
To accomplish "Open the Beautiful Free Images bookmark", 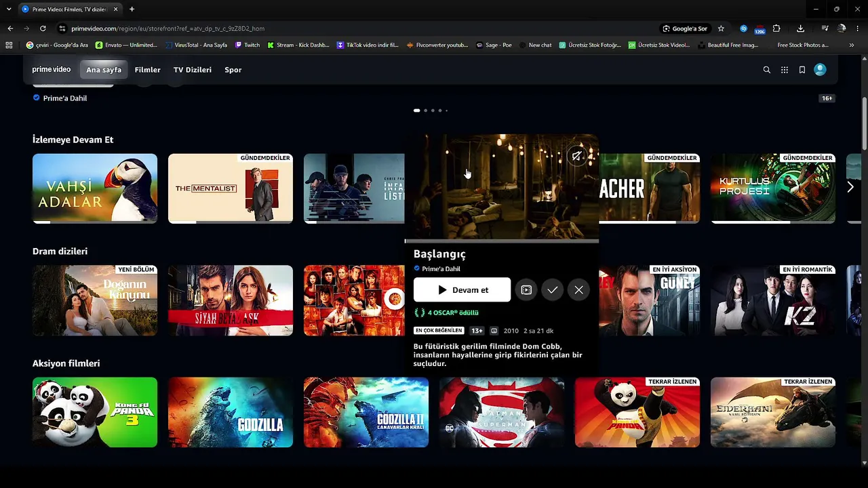I will pyautogui.click(x=728, y=45).
